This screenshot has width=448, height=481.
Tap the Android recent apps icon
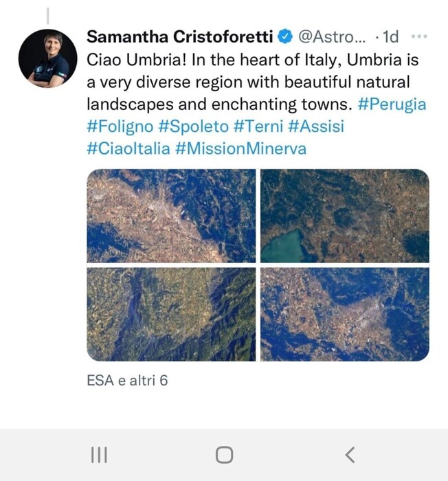point(100,455)
